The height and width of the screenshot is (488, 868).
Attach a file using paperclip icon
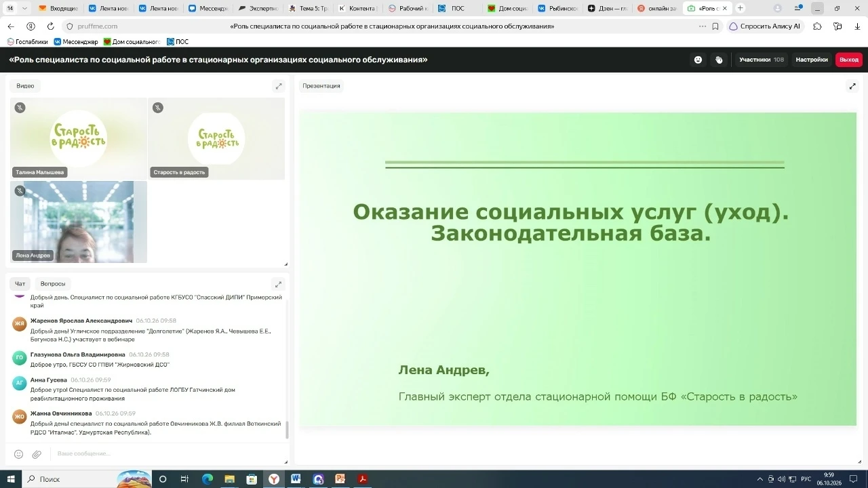point(37,453)
